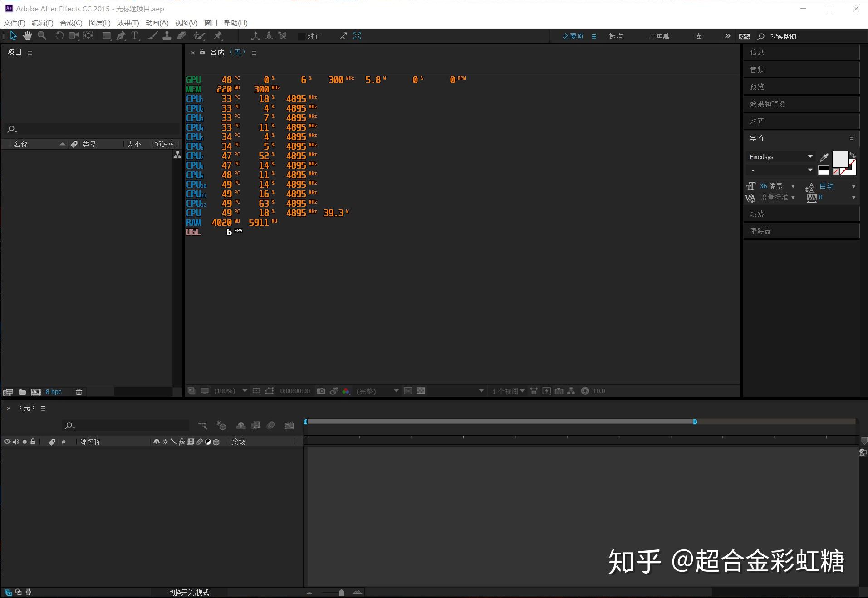Click the white fill color swatch
The width and height of the screenshot is (868, 598).
pyautogui.click(x=840, y=160)
